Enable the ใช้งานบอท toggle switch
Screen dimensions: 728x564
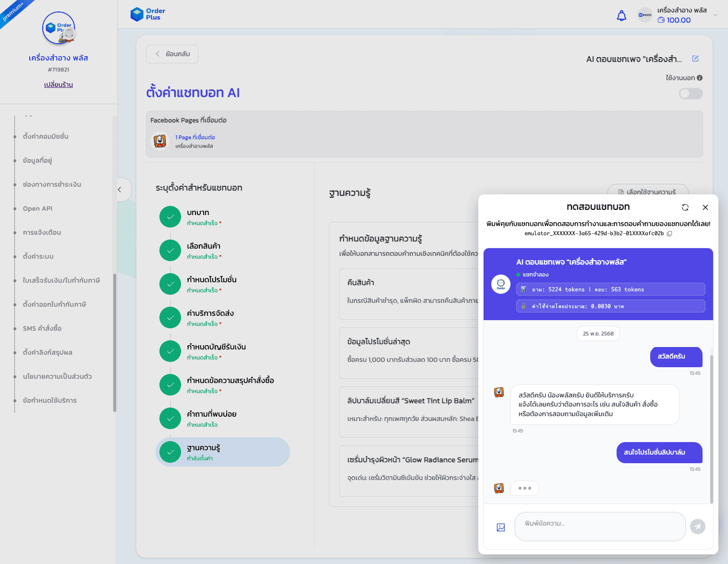[691, 94]
